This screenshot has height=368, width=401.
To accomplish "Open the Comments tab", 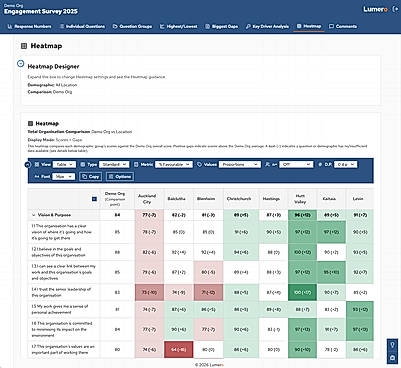I will pos(343,26).
